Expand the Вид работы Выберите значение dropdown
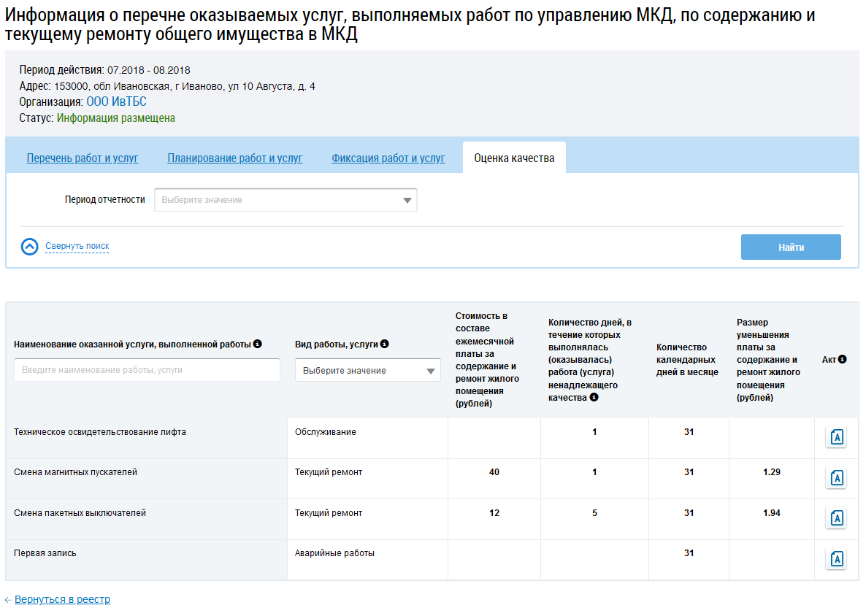This screenshot has width=866, height=616. (368, 370)
